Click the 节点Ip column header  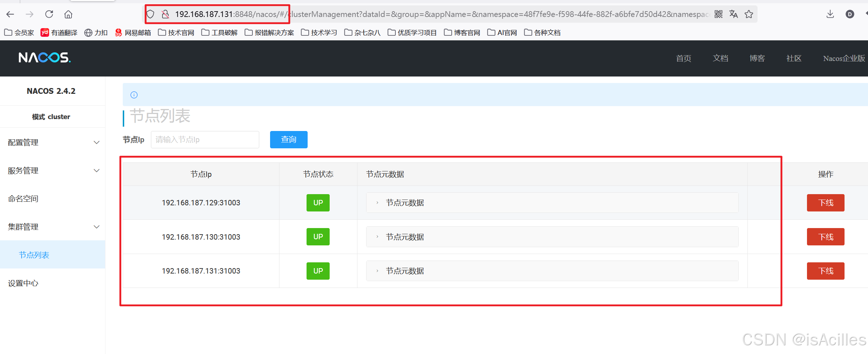coord(201,174)
